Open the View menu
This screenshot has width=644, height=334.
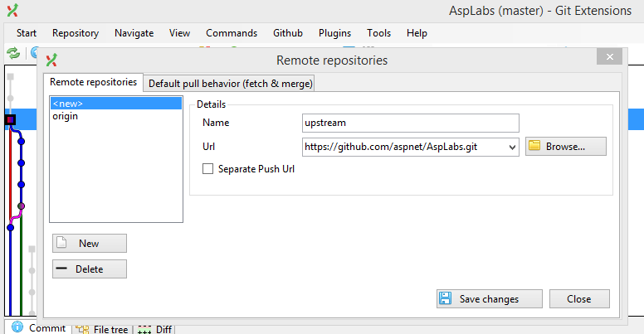[x=179, y=33]
